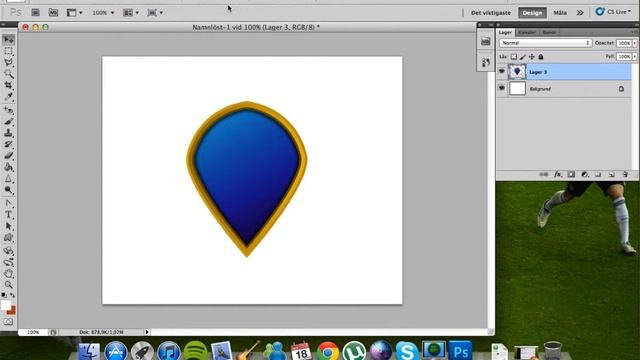The width and height of the screenshot is (640, 360).
Task: Toggle lock position
Action: 532,57
